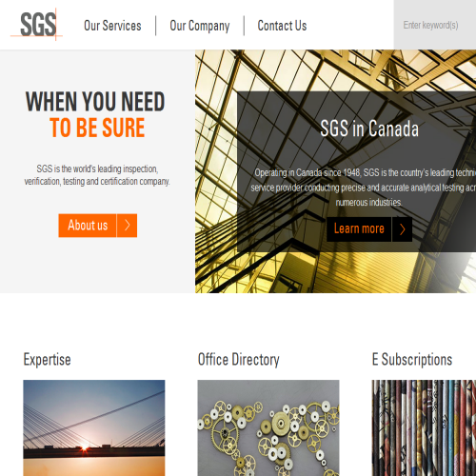
Task: Open the Contact Us menu
Action: 282,26
